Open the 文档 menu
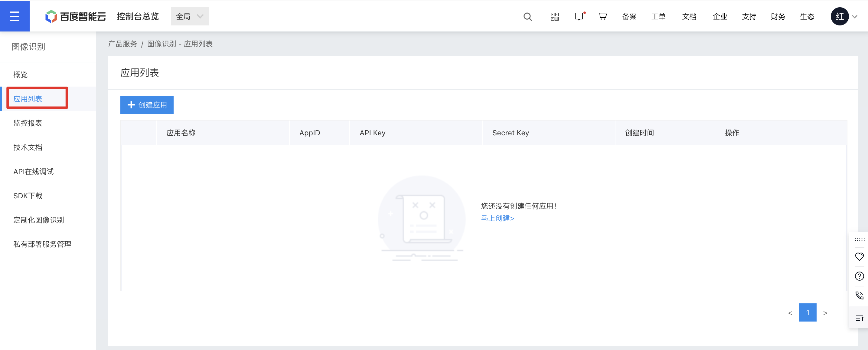The width and height of the screenshot is (868, 350). pyautogui.click(x=689, y=17)
